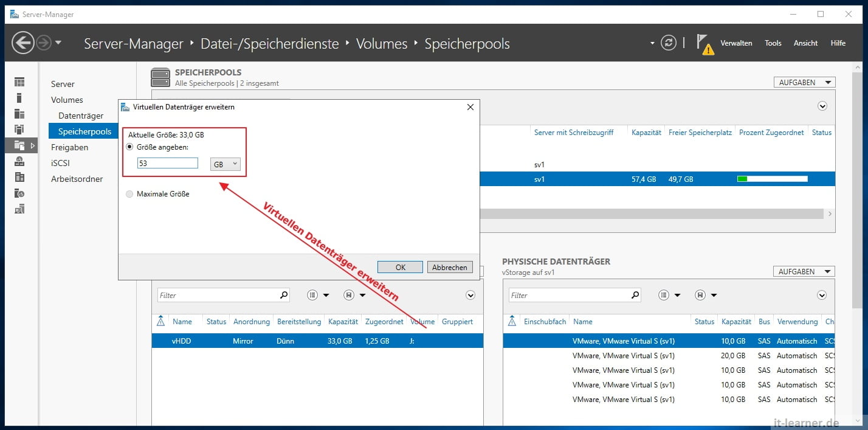Open the Tools menu
Screen dimensions: 868x430
pos(773,43)
